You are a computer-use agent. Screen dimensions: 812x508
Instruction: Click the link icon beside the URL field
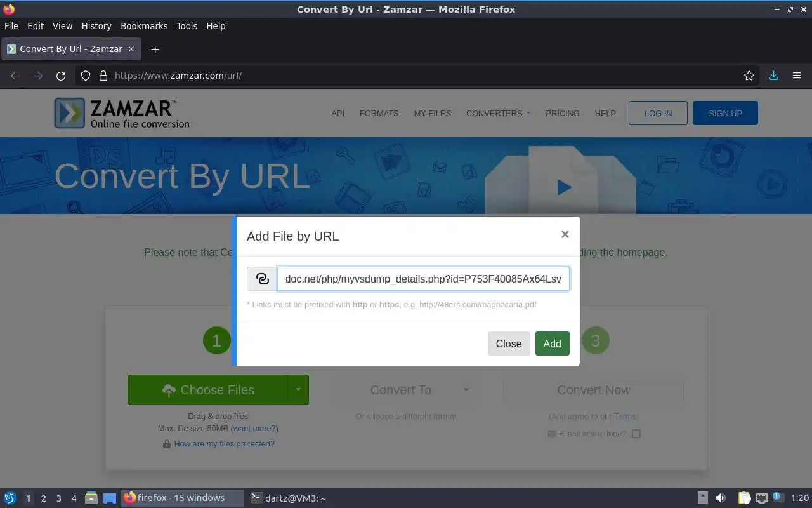(x=262, y=279)
